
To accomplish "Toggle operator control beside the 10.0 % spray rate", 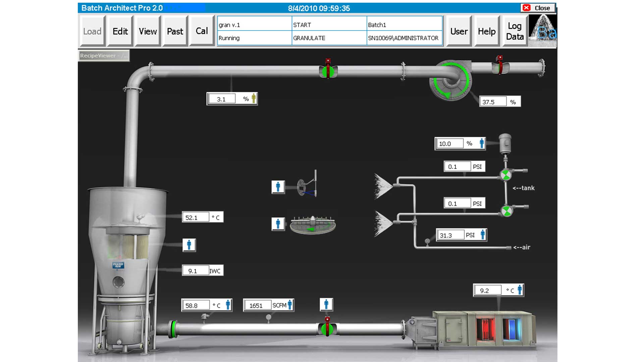I will 481,143.
